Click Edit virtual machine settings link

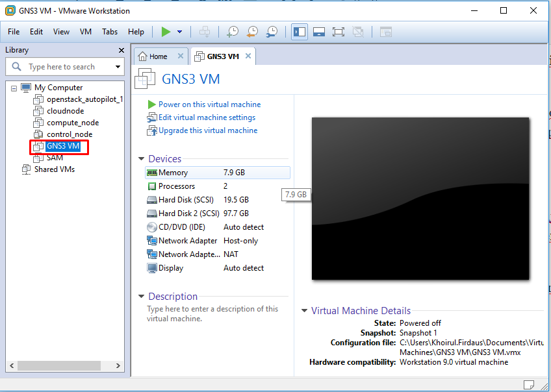click(x=207, y=117)
